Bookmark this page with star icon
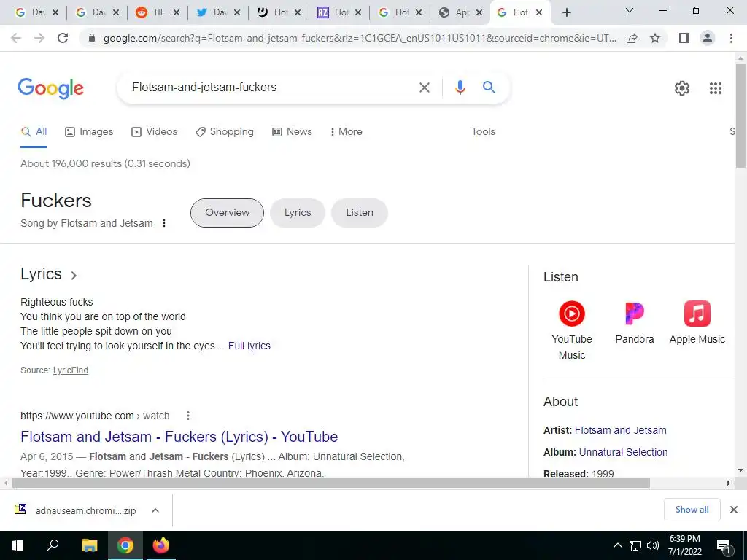Image resolution: width=747 pixels, height=560 pixels. [x=655, y=38]
